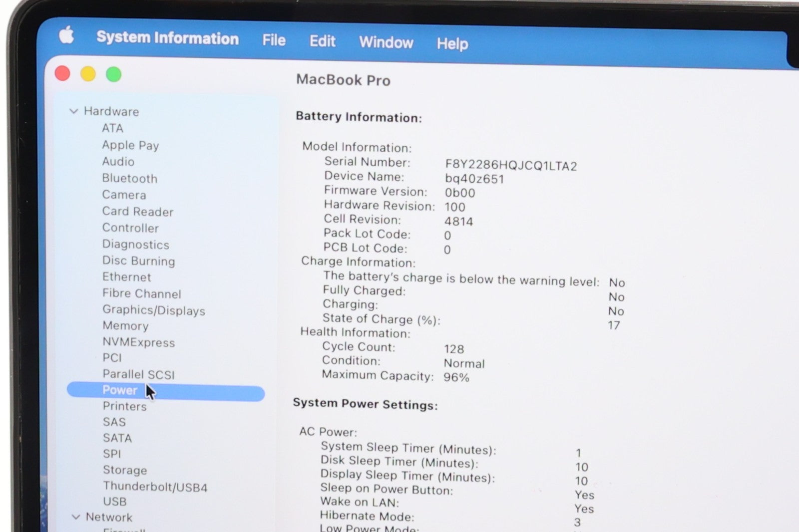Collapse the Network section chevron

click(76, 517)
